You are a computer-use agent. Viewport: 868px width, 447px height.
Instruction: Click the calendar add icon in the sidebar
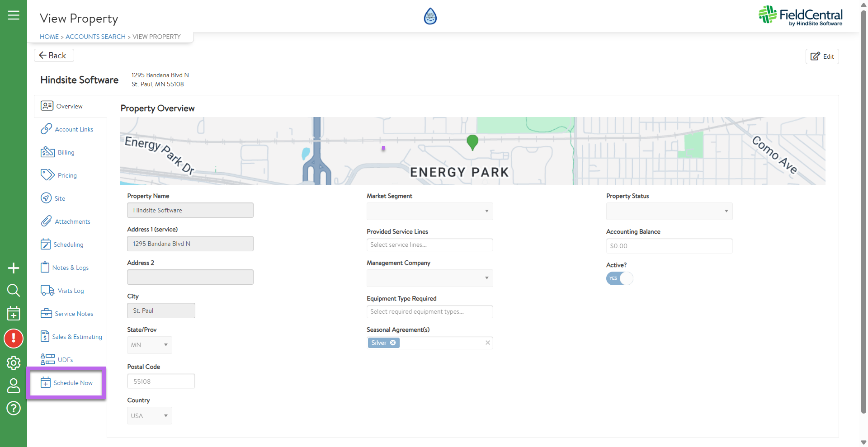pyautogui.click(x=14, y=313)
